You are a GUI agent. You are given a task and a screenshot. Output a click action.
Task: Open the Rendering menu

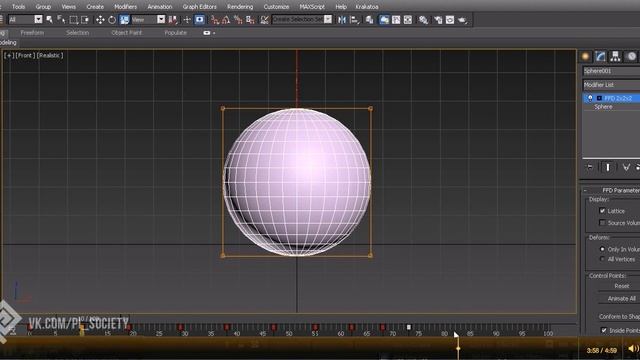240,7
